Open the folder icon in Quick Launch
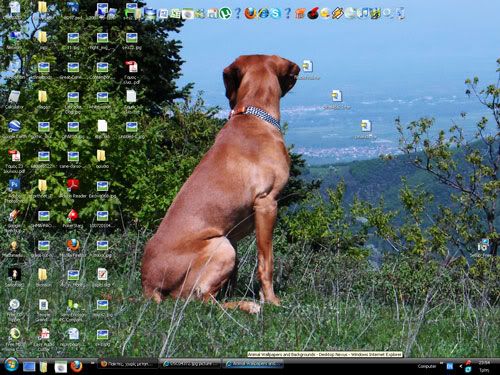 (x=44, y=367)
